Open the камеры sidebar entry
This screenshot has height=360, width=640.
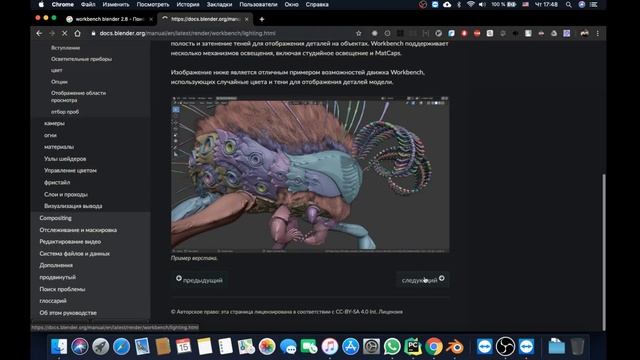[x=54, y=123]
